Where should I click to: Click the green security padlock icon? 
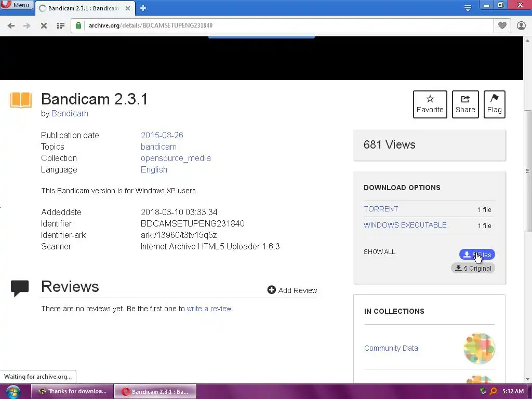(78, 25)
